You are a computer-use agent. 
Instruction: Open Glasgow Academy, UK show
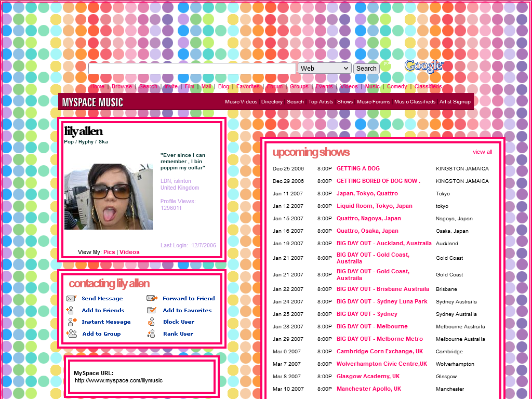point(368,376)
